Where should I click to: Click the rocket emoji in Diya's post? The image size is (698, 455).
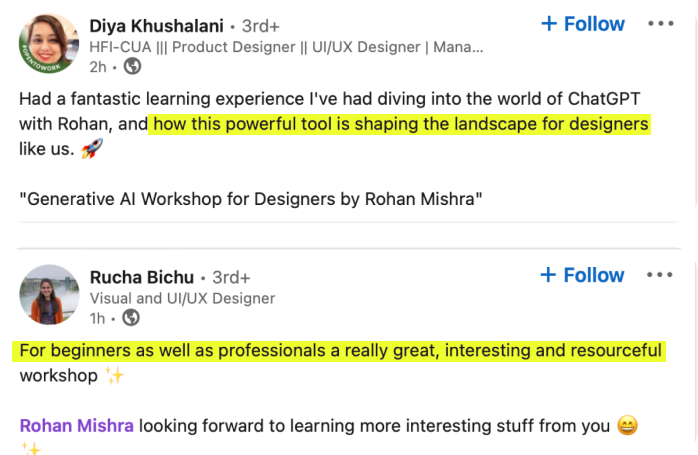92,149
